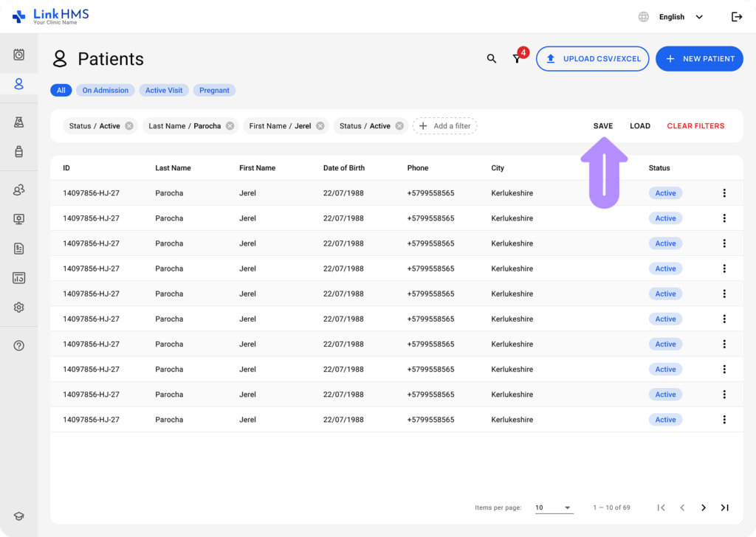Select the Patients section in the sidebar

19,83
